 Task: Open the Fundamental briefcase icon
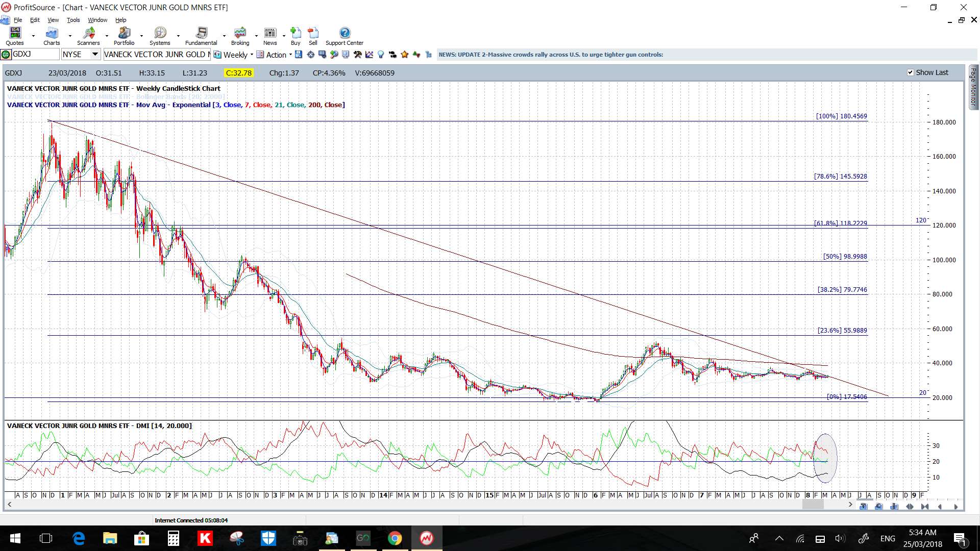coord(201,36)
